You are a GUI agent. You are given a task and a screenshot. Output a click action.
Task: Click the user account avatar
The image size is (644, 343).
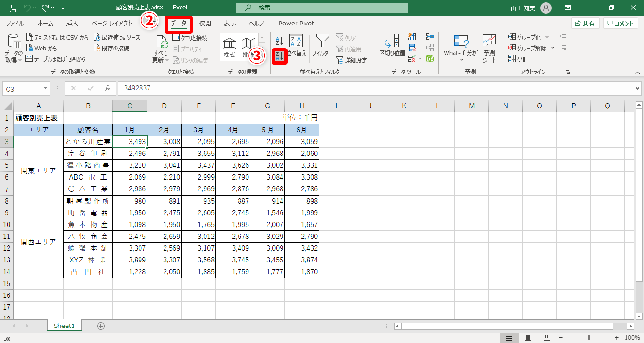click(545, 8)
